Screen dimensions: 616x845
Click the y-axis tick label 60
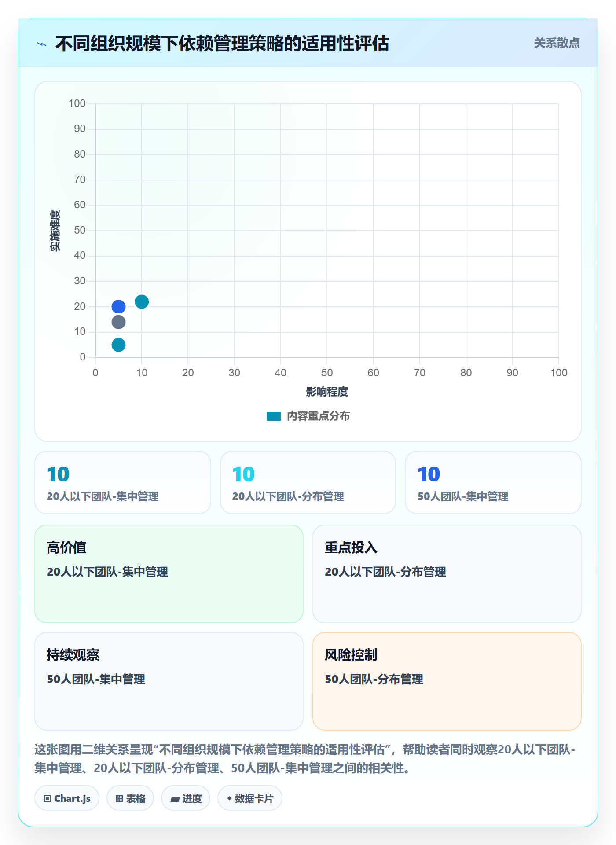[x=80, y=205]
